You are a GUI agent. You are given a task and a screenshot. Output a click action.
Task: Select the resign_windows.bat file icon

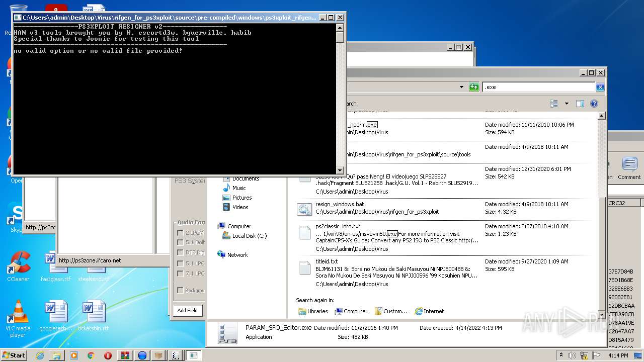304,209
